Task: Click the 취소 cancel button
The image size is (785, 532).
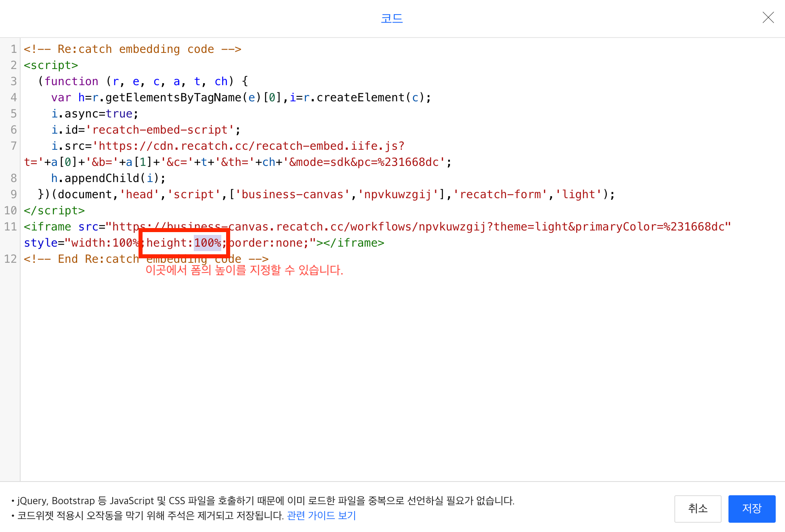Action: pyautogui.click(x=697, y=509)
